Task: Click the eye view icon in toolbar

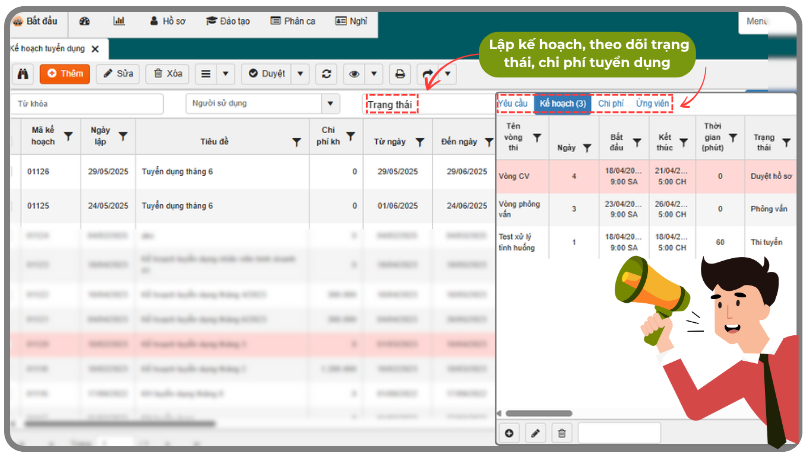Action: coord(354,74)
